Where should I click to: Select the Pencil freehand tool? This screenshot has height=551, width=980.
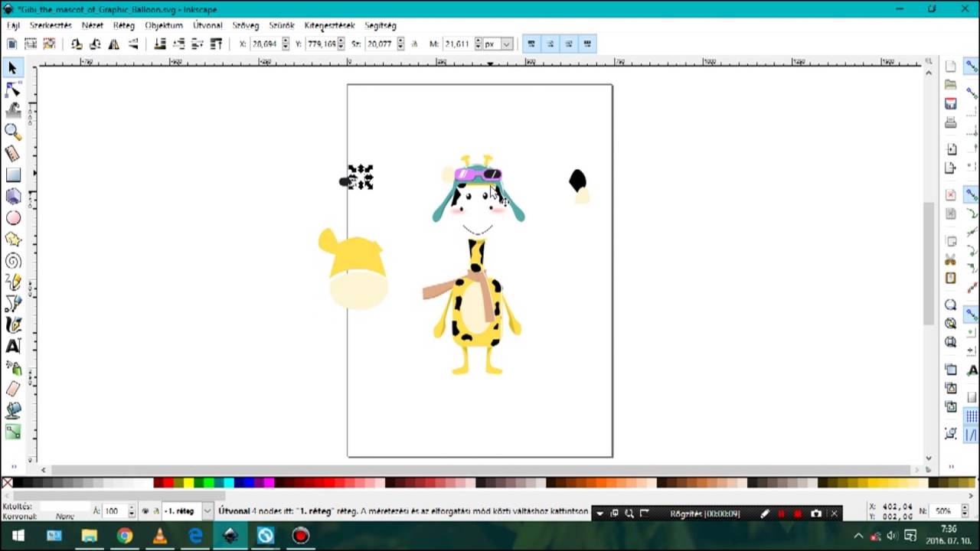coord(12,282)
